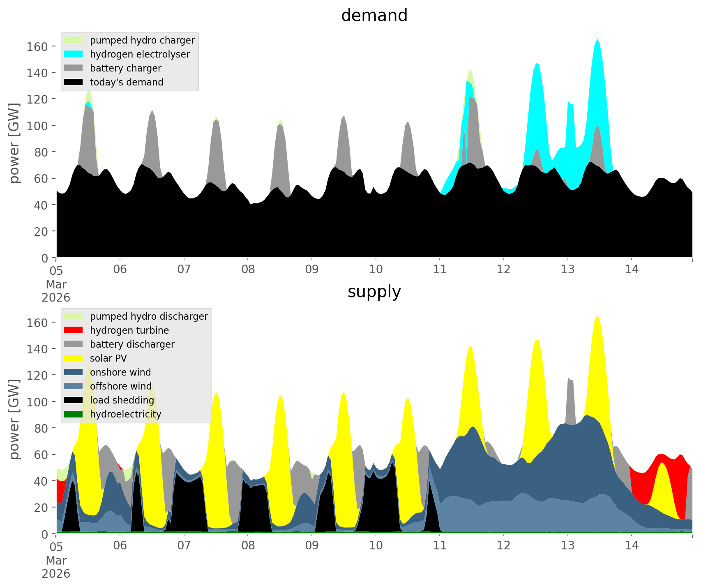Click the power [GW] label of demand chart
701x588 pixels.
point(14,143)
